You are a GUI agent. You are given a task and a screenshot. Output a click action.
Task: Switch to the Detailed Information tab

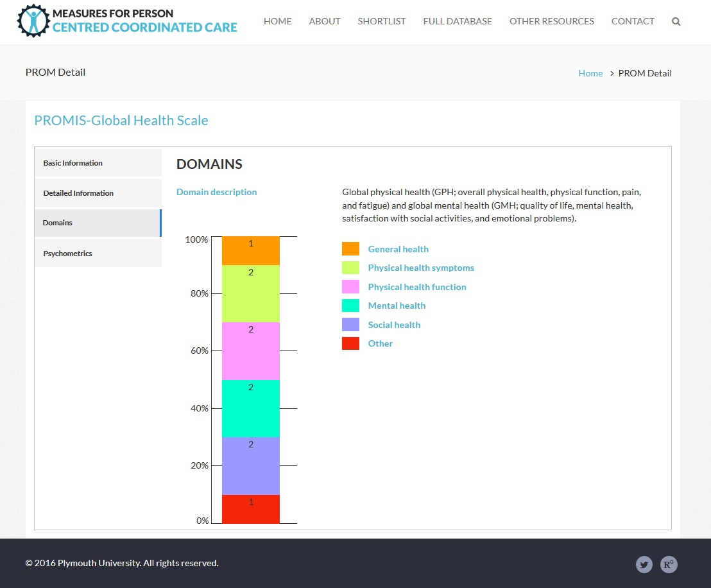coord(98,193)
